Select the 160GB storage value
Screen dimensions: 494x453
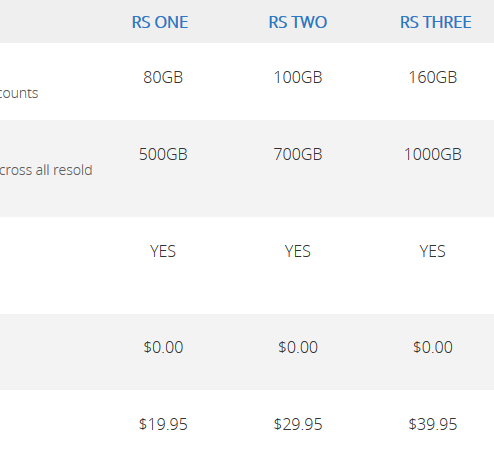(433, 77)
